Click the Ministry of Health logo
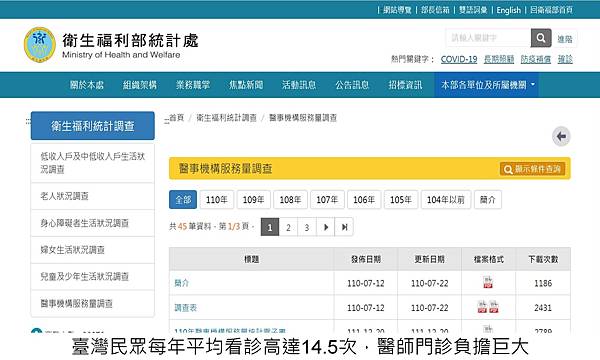This screenshot has width=600, height=360. coord(39,44)
